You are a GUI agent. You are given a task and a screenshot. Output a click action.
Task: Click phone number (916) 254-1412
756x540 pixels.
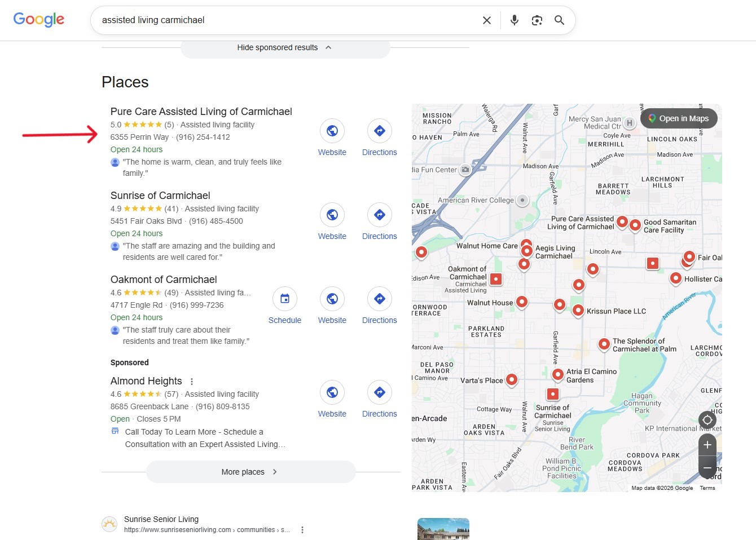coord(203,137)
